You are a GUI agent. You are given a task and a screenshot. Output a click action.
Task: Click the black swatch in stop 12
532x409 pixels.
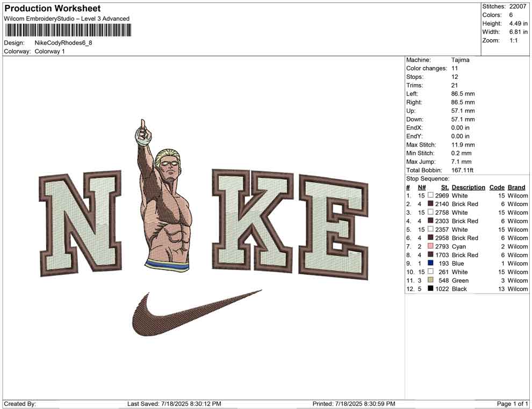click(x=430, y=288)
